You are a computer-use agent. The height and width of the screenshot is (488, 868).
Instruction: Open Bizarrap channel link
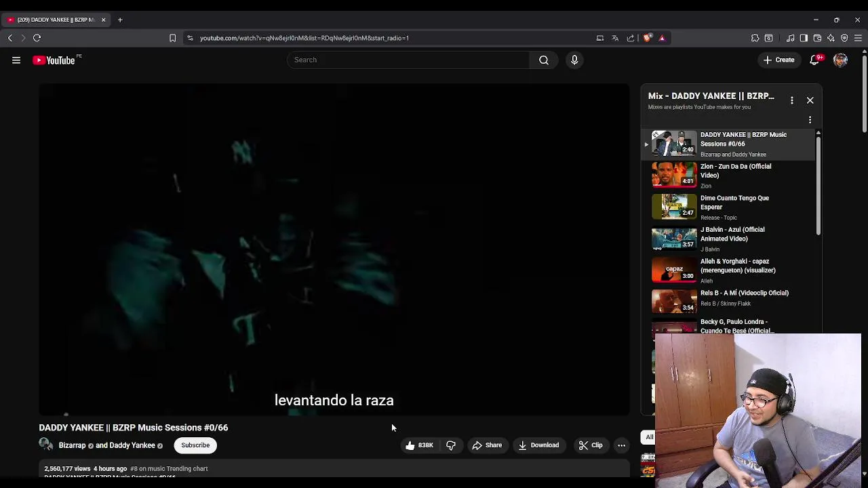[x=72, y=445]
